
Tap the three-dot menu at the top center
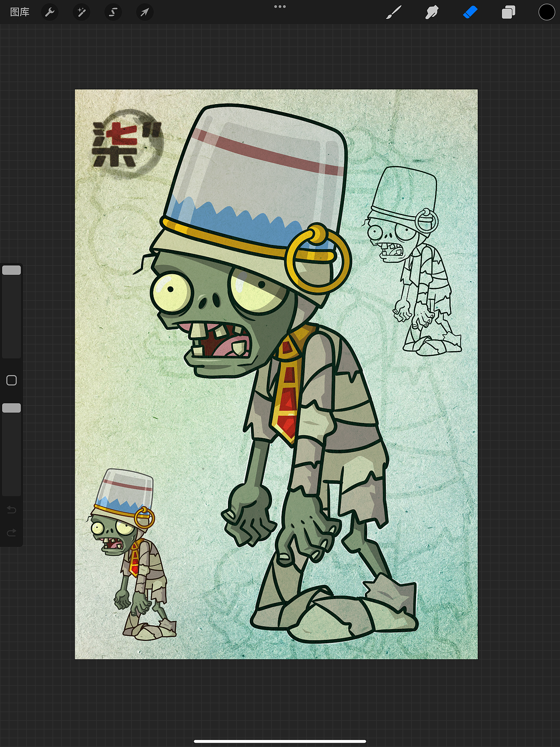click(x=280, y=7)
